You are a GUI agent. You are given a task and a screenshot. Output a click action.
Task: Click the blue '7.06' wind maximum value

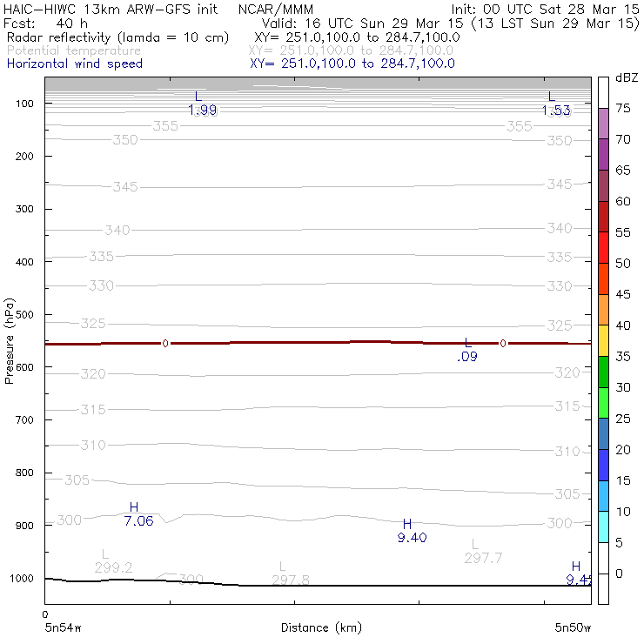coord(139,520)
